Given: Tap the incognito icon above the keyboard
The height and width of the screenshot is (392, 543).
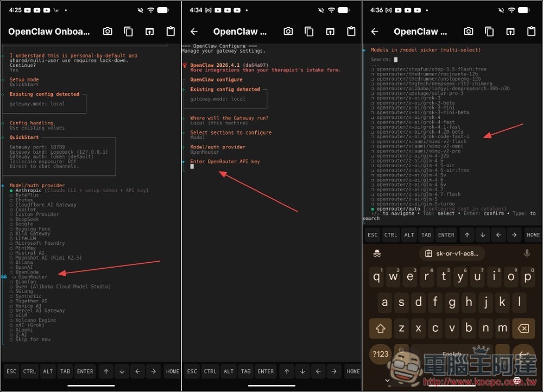Looking at the screenshot, I should (377, 254).
